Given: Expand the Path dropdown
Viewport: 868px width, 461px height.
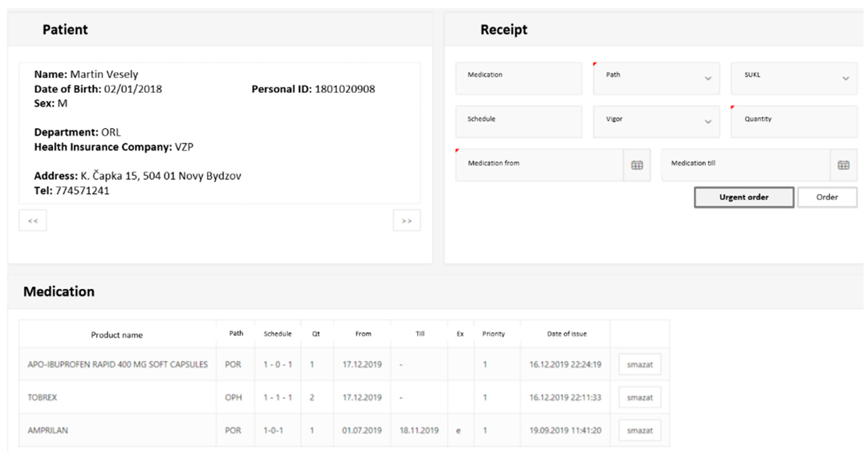Looking at the screenshot, I should (x=708, y=78).
